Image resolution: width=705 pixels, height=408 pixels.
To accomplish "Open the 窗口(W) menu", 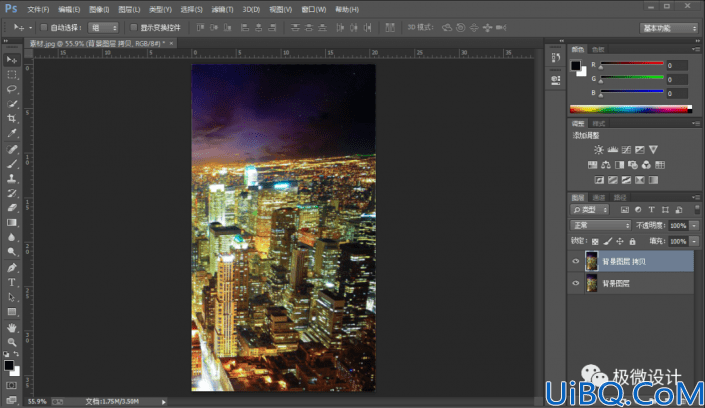I will click(x=313, y=9).
